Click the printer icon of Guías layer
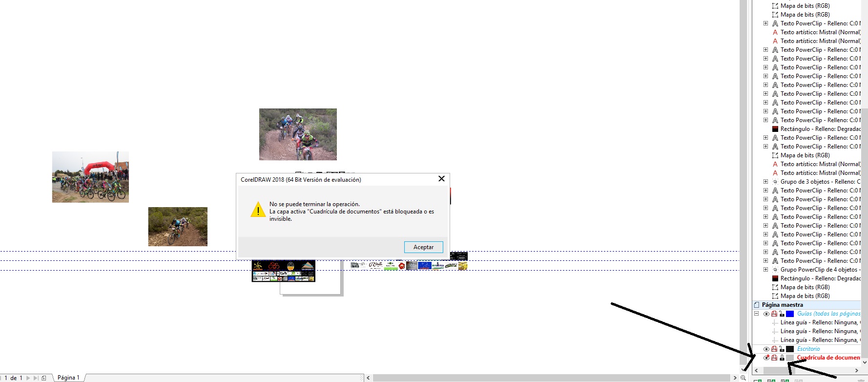 pos(774,314)
